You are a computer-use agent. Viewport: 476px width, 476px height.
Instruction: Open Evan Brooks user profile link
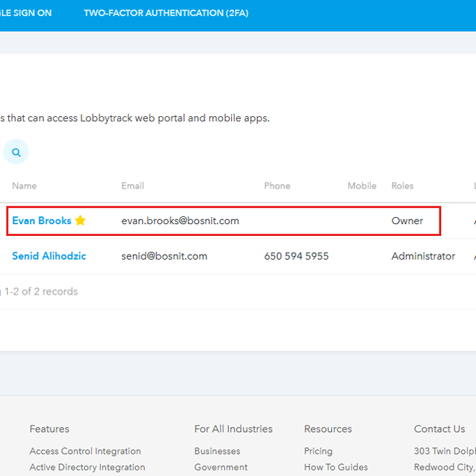(41, 220)
